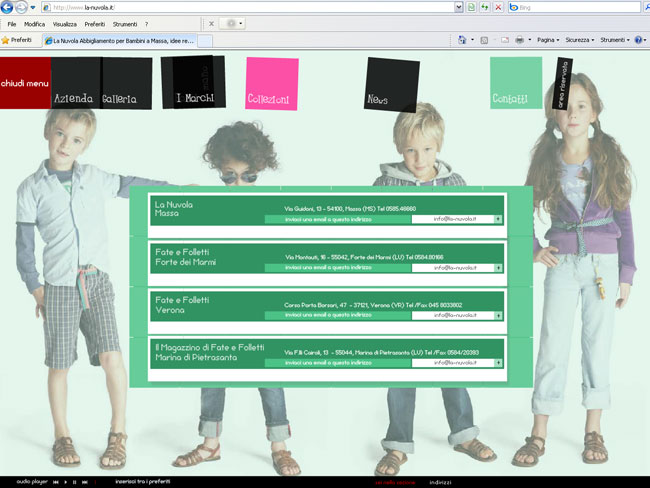Image resolution: width=650 pixels, height=488 pixels.
Task: Click invia email link for Verona store
Action: click(x=328, y=315)
